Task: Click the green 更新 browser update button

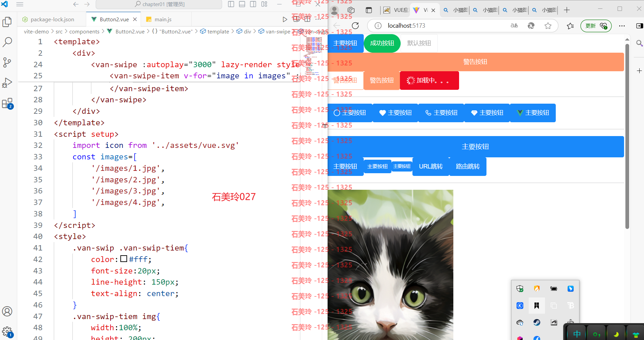Action: (x=596, y=26)
